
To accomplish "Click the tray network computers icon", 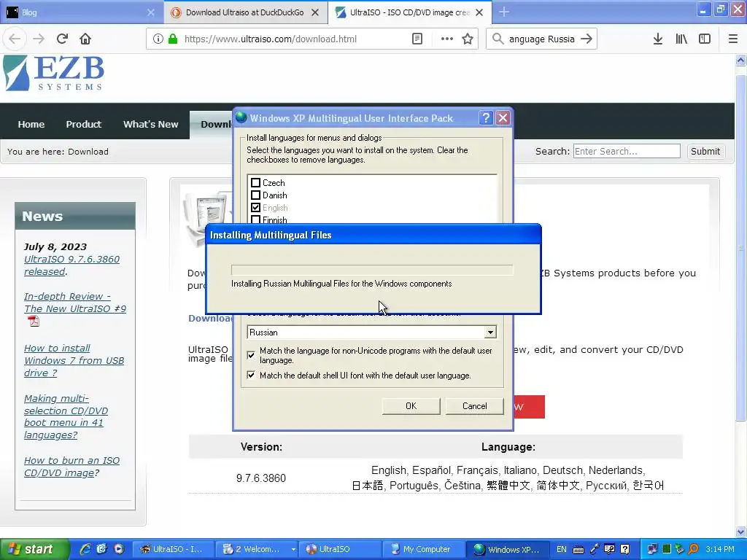I will click(x=652, y=549).
